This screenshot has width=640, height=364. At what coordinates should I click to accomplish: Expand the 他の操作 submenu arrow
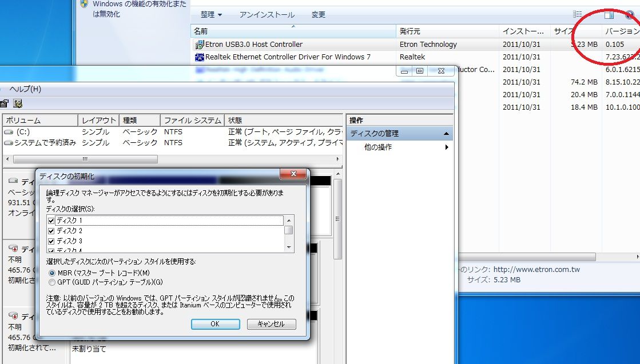click(x=447, y=147)
